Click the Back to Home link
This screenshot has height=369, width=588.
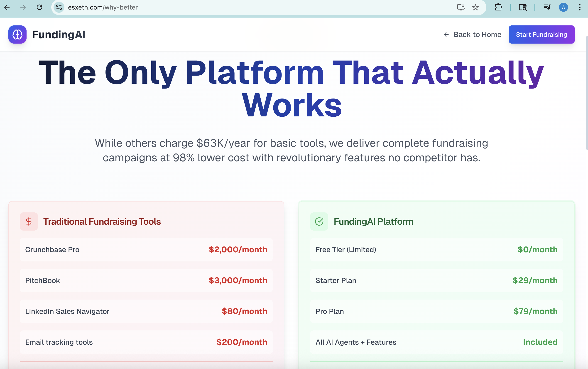click(x=477, y=34)
